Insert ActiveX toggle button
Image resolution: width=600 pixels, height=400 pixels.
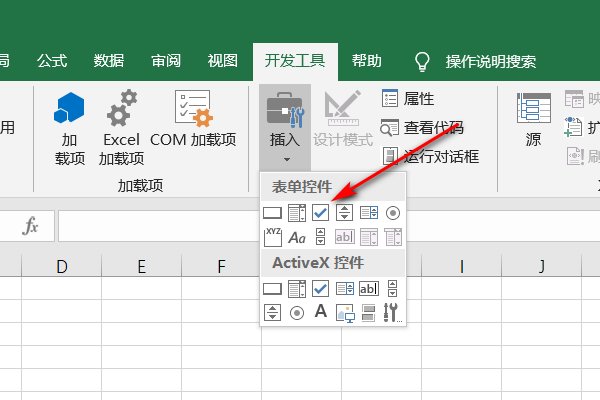tap(368, 313)
